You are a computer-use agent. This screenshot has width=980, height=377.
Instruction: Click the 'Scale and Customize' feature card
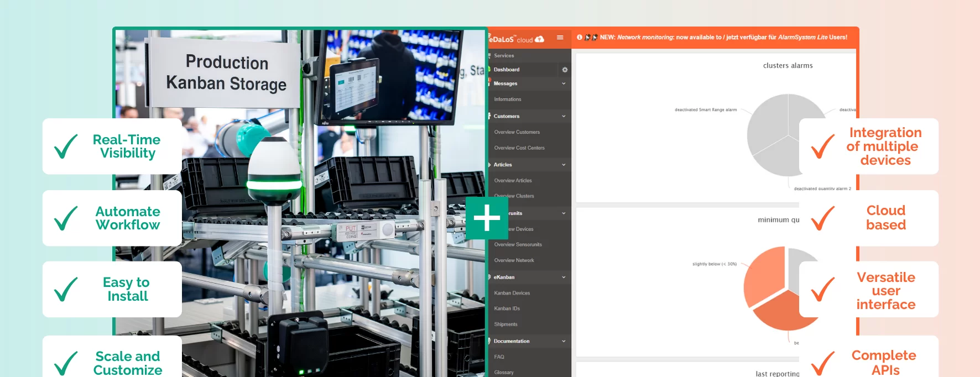112,357
